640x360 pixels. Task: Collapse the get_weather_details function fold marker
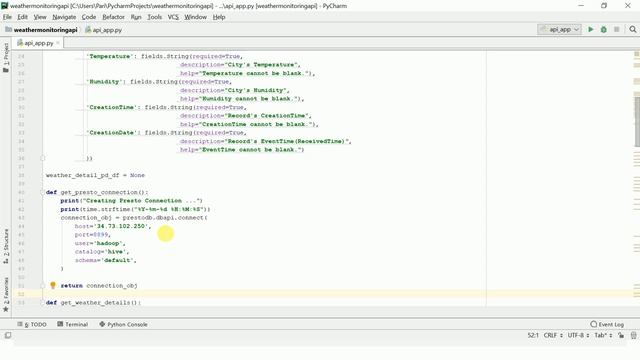coord(42,302)
